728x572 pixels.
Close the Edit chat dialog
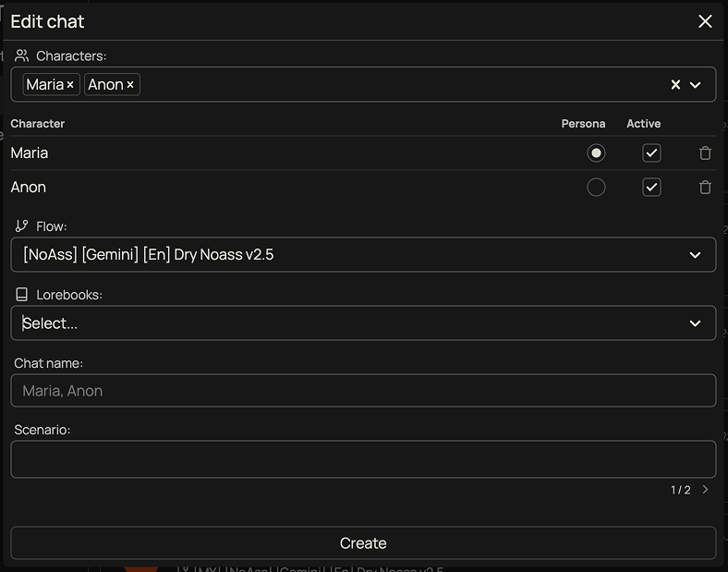point(705,21)
